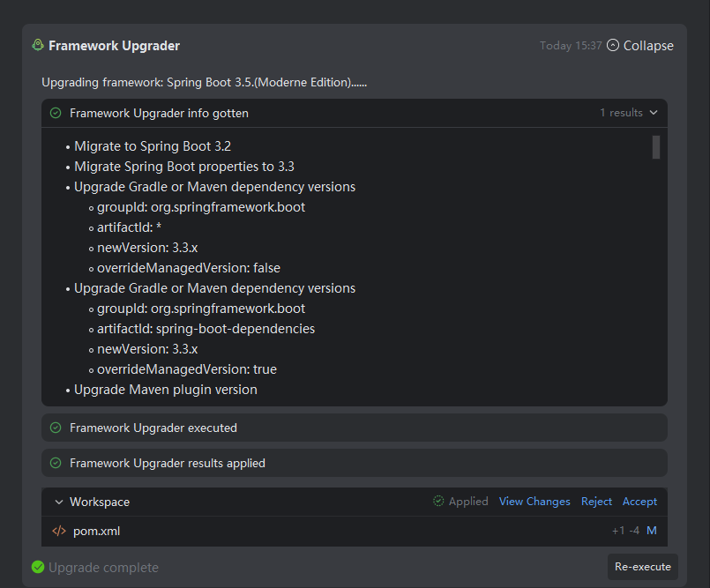Reject the workspace changes

click(596, 501)
